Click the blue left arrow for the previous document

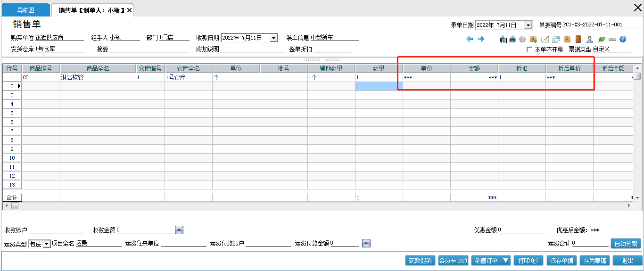click(470, 39)
